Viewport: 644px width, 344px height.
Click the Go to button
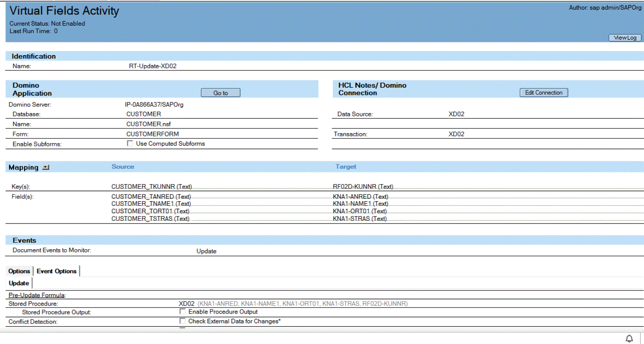point(221,93)
